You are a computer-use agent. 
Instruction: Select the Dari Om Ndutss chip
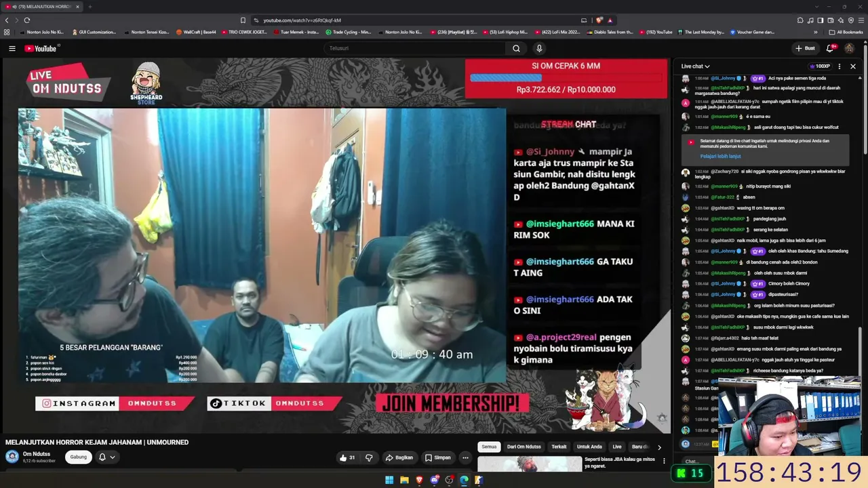524,447
